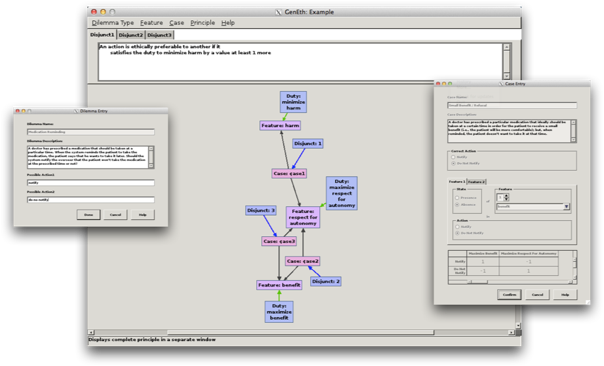Click Dilemma Description scroll-down arrow
Screen dimensions: 604x366
pyautogui.click(x=151, y=166)
